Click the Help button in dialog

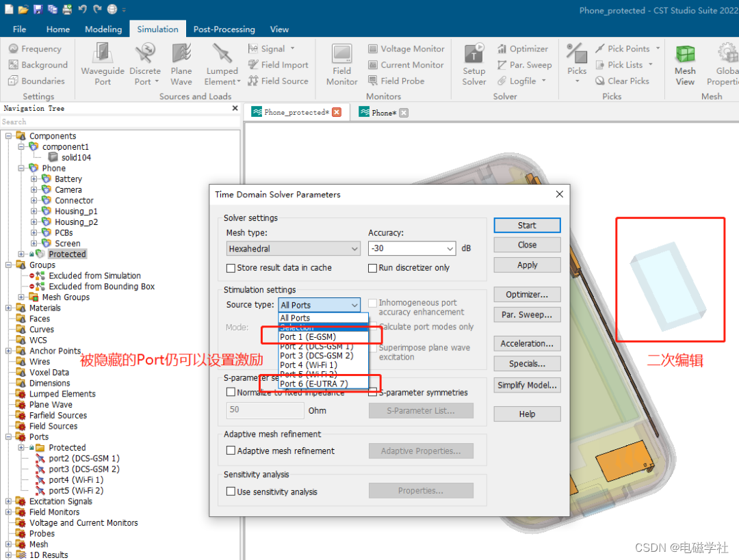[x=527, y=414]
